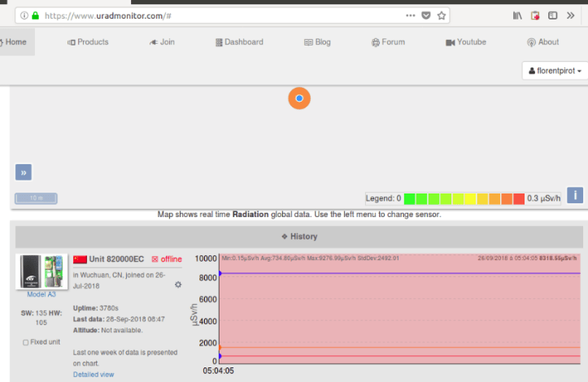Image resolution: width=588 pixels, height=382 pixels.
Task: Go to the Home menu item
Action: 15,42
